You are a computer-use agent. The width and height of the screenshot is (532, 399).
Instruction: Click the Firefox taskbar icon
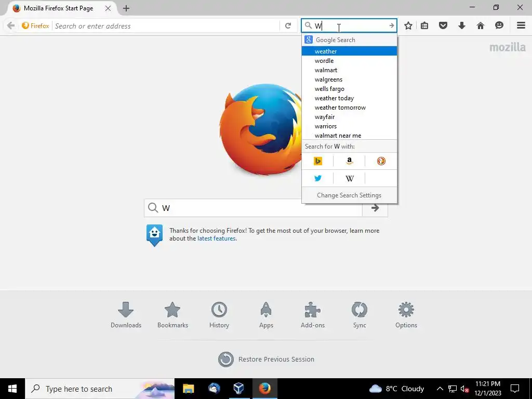point(264,389)
